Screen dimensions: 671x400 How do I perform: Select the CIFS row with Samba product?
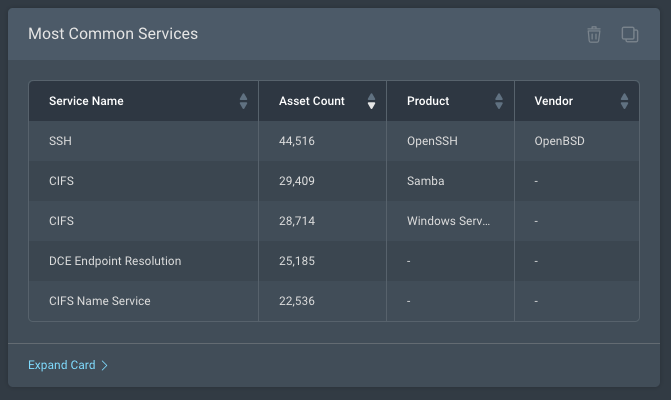click(x=62, y=181)
